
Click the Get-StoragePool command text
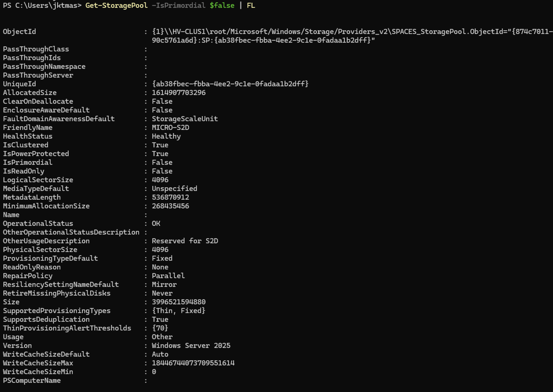[x=116, y=5]
